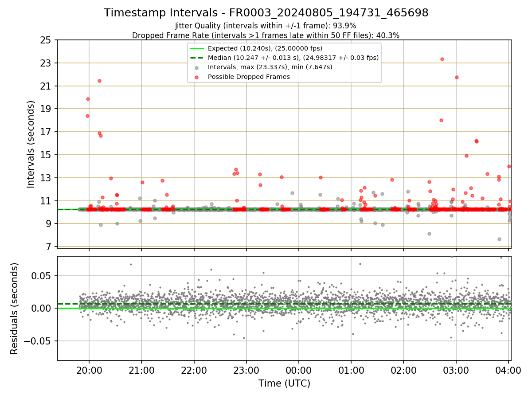Screen dimensions: 532x399
Task: Click the Dropped Frame Rate 40.3% subtitle line
Action: pos(266,35)
